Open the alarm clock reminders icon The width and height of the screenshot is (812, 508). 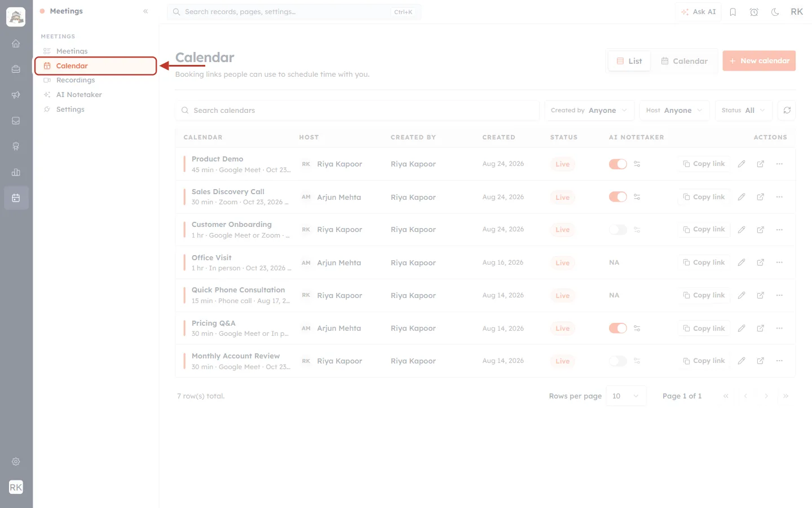click(754, 12)
